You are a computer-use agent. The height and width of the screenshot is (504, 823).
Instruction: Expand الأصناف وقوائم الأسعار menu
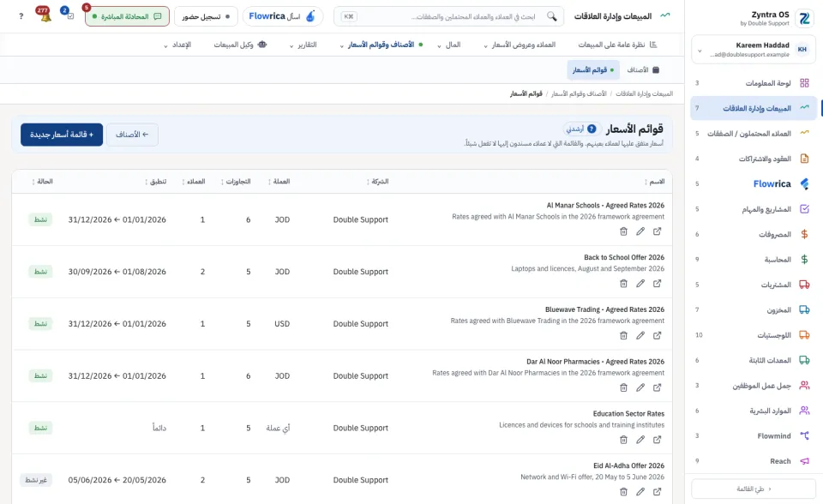381,45
